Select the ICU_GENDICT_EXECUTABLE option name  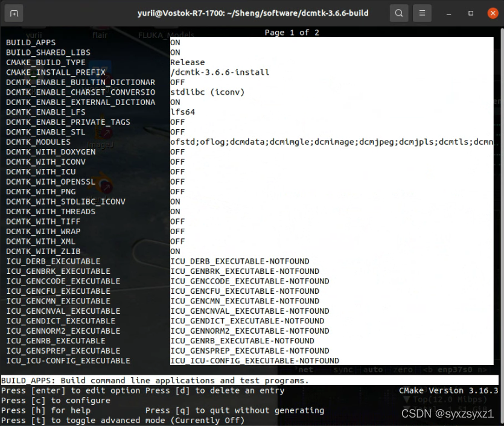[x=61, y=321]
